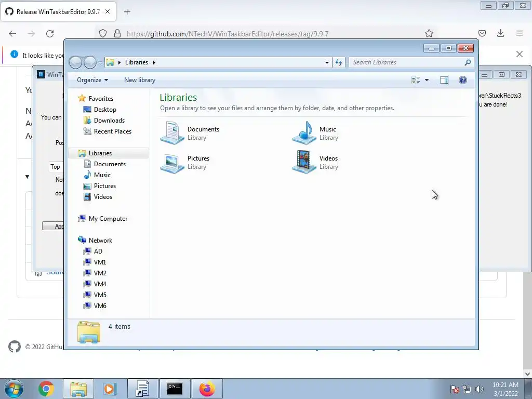532x399 pixels.
Task: Open tracking protection shield icon
Action: pos(103,34)
